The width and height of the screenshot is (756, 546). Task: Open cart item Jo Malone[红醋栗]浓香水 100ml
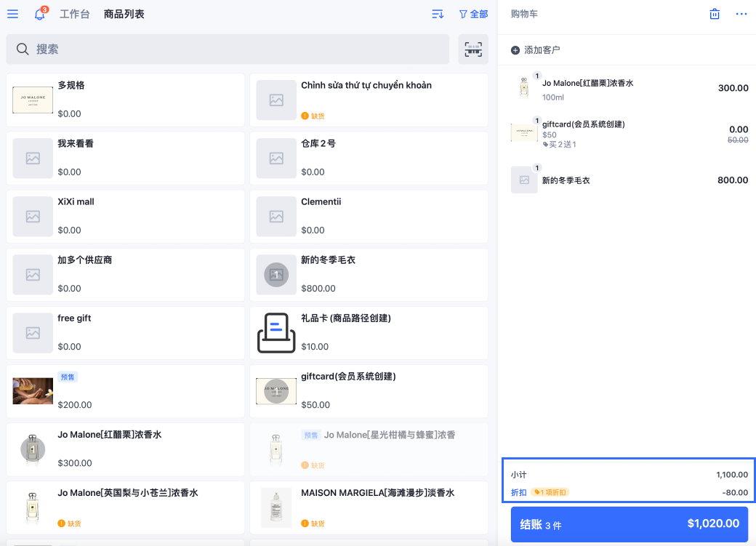coord(630,89)
